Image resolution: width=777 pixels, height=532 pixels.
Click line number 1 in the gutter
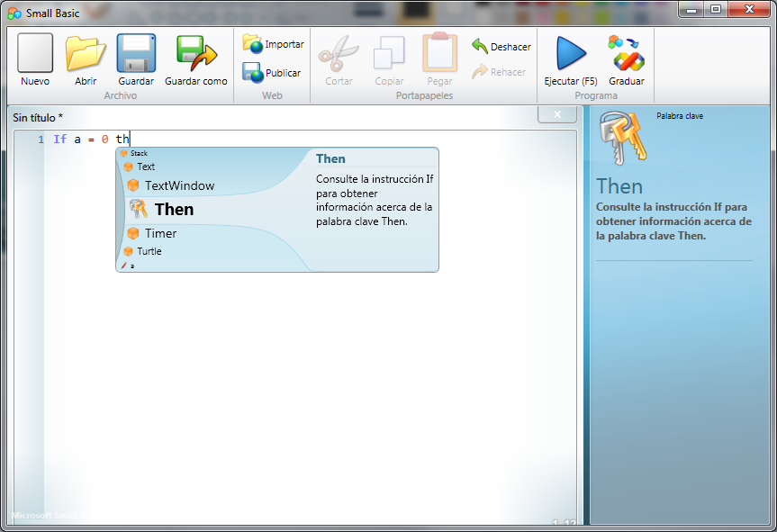(x=41, y=139)
